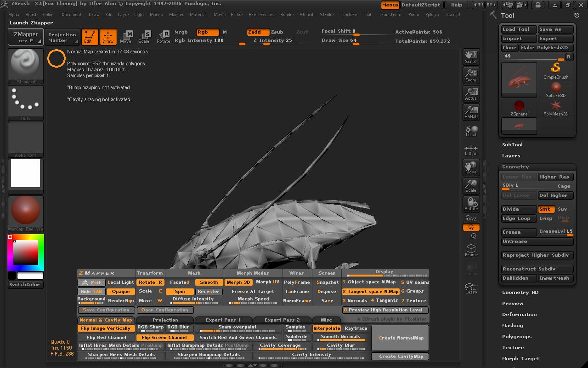Click the Open Configuration button
This screenshot has height=368, width=588.
[x=164, y=310]
